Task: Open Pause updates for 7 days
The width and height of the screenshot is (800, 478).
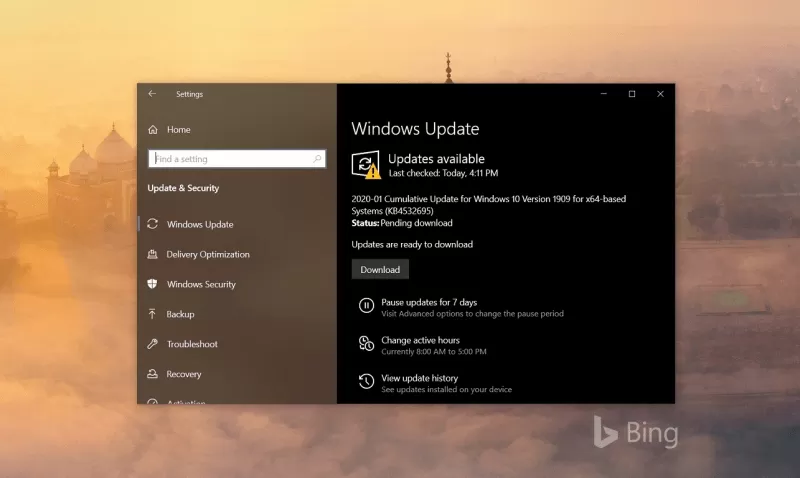Action: 429,302
